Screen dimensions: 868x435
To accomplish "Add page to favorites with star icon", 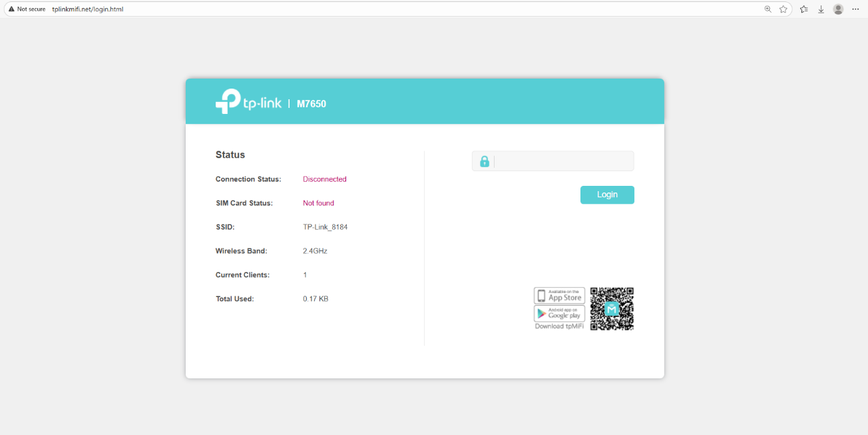I will tap(783, 9).
